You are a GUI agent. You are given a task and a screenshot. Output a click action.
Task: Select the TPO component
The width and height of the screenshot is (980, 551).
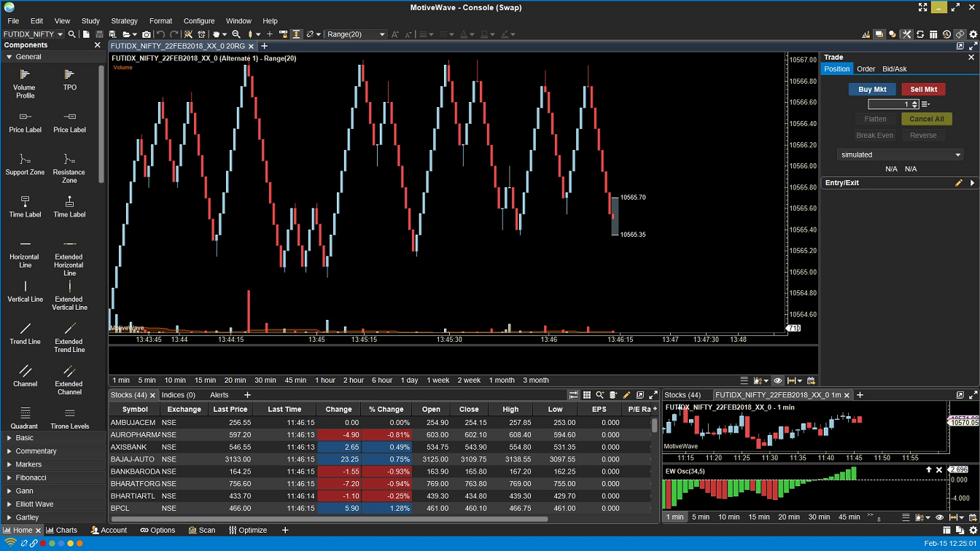click(x=69, y=79)
